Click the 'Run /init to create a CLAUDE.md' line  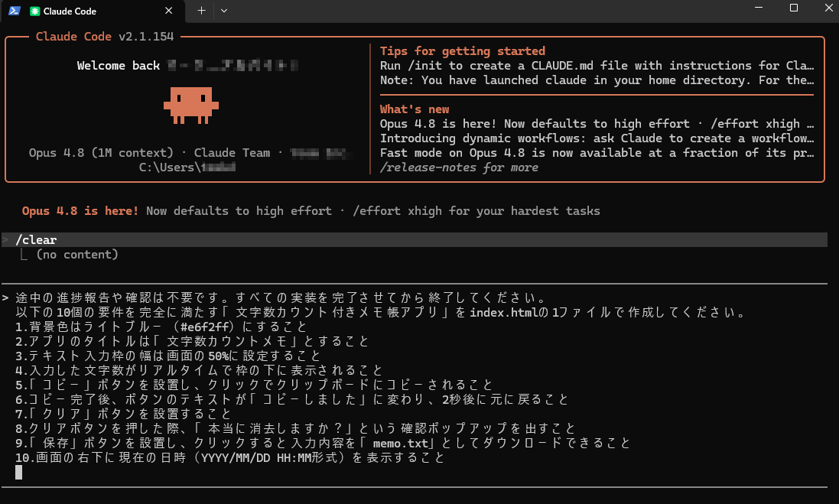coord(597,66)
